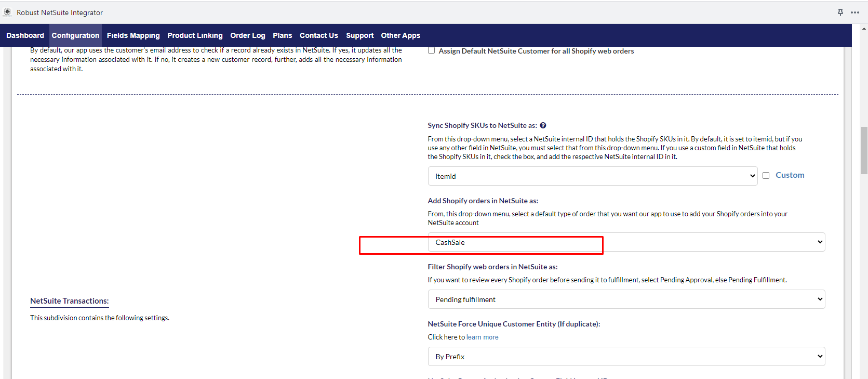Open the itemid SKU field dropdown
Viewport: 868px width, 379px height.
(x=593, y=176)
